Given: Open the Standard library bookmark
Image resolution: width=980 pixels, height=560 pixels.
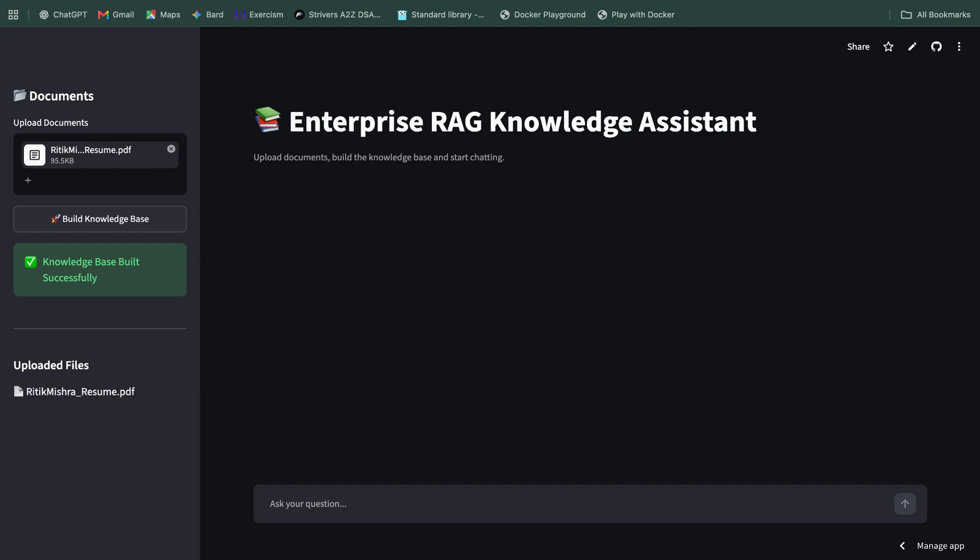Looking at the screenshot, I should coord(440,15).
